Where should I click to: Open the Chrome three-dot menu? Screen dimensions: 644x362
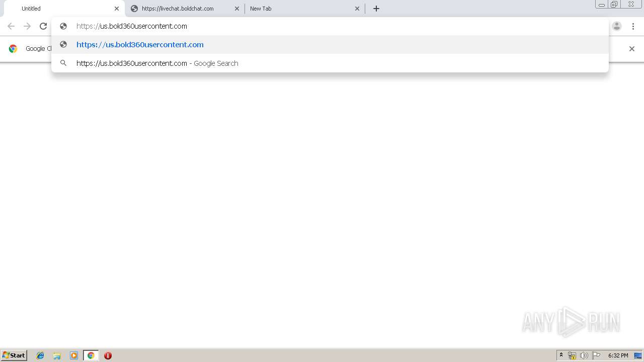[633, 26]
